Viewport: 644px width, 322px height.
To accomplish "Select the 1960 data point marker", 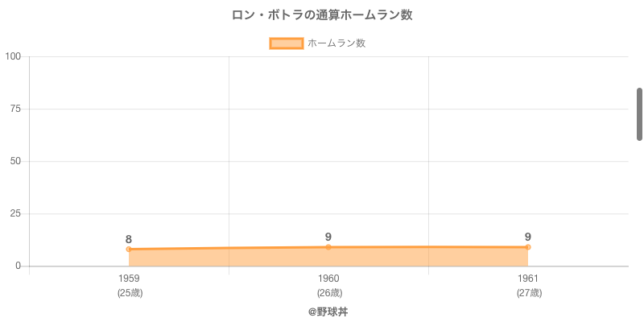I will 328,247.
